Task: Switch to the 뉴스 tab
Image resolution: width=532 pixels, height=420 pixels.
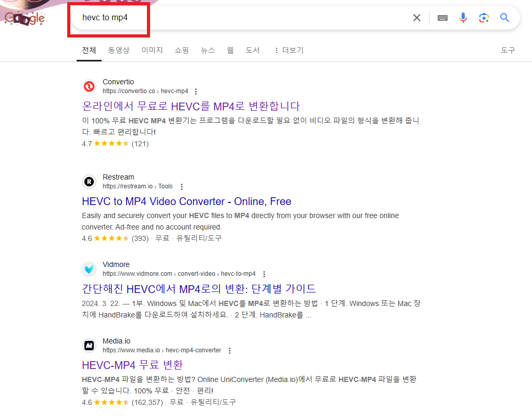Action: click(208, 50)
